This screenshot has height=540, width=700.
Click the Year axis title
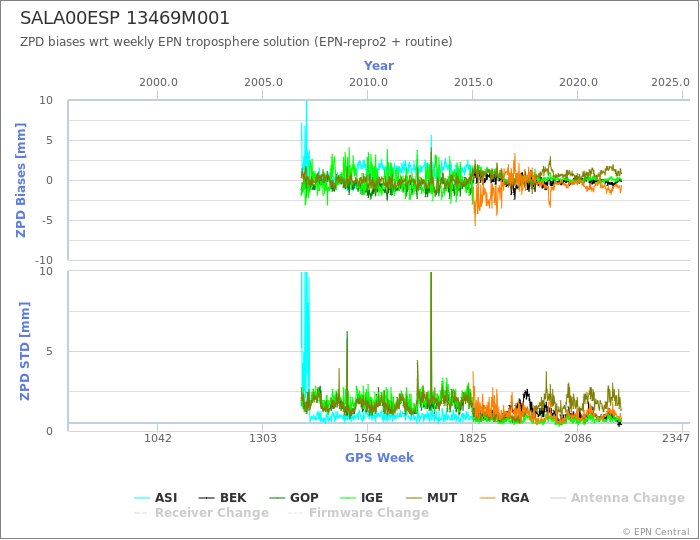(379, 66)
